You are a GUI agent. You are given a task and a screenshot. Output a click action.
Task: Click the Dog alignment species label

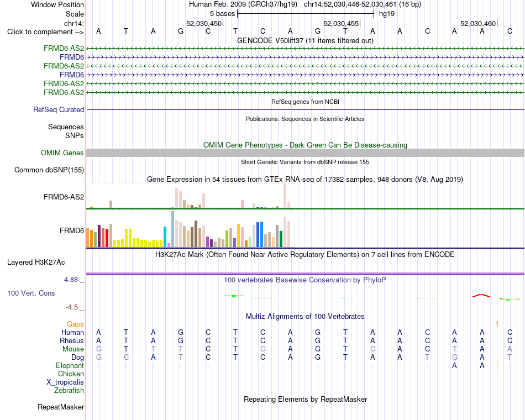(77, 358)
